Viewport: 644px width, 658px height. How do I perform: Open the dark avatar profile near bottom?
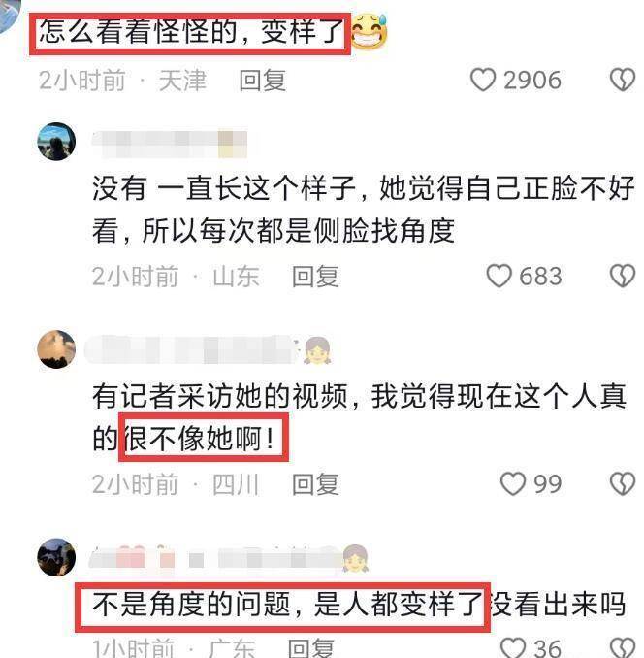[56, 557]
